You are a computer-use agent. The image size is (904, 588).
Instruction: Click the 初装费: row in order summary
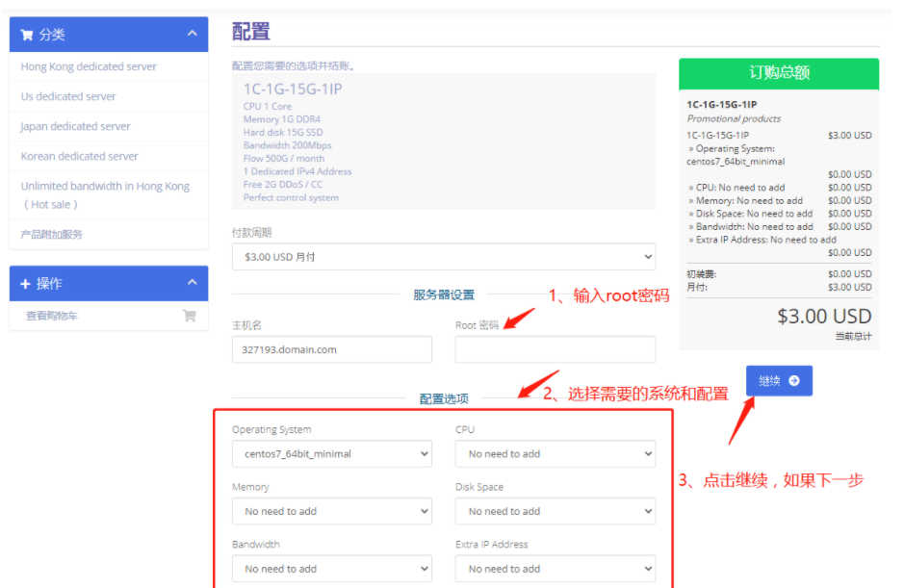(x=779, y=274)
